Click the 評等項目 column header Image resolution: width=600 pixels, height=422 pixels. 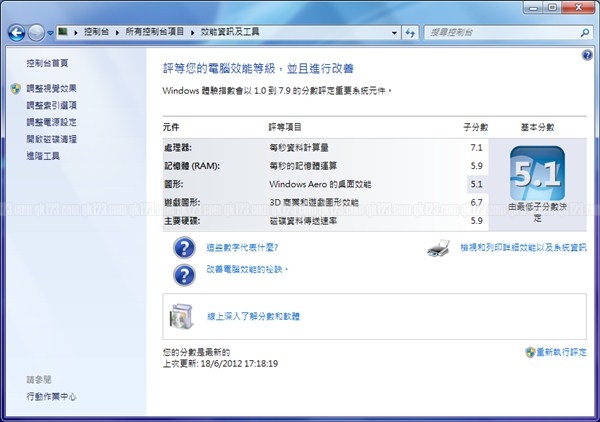(x=285, y=127)
